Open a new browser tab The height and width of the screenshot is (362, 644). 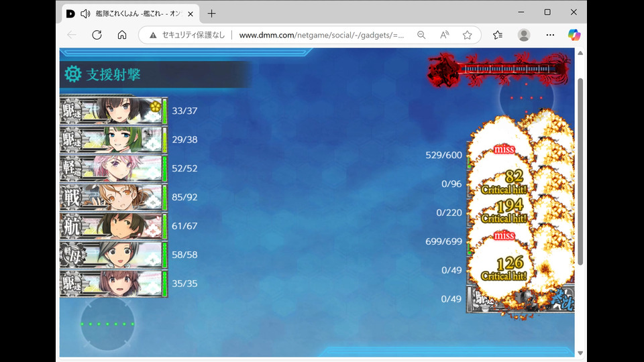[211, 13]
